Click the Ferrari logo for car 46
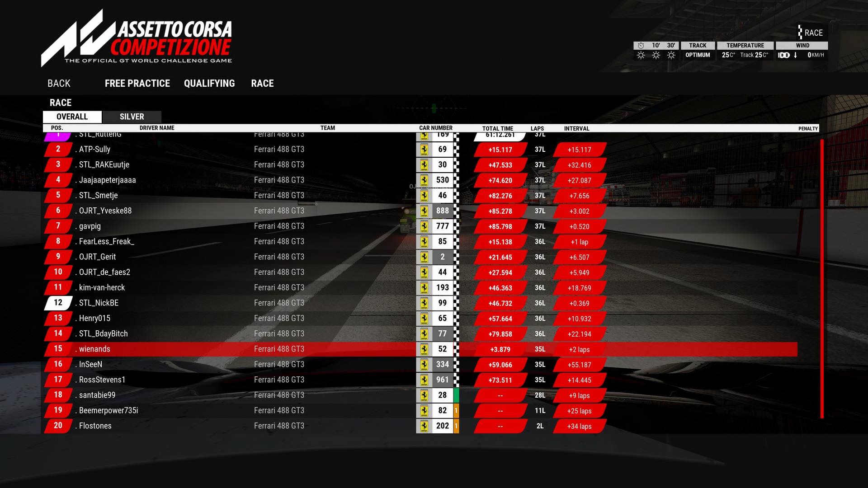 click(x=424, y=196)
